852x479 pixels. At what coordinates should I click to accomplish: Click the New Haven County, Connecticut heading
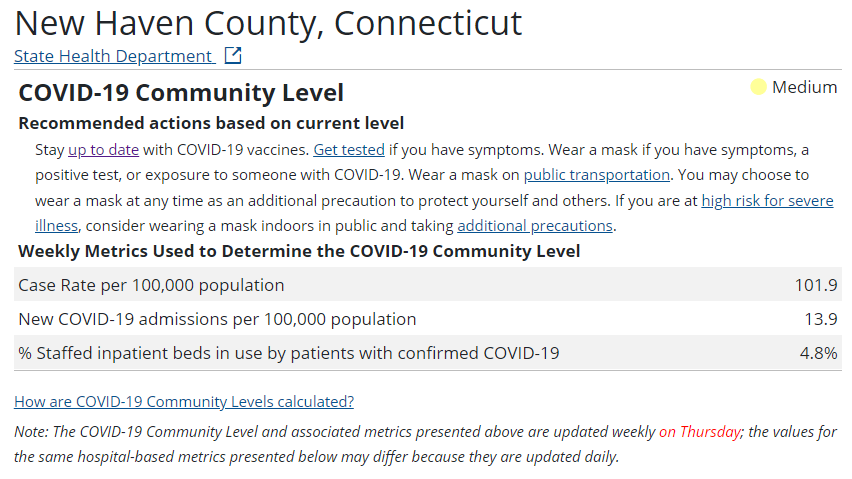point(268,23)
